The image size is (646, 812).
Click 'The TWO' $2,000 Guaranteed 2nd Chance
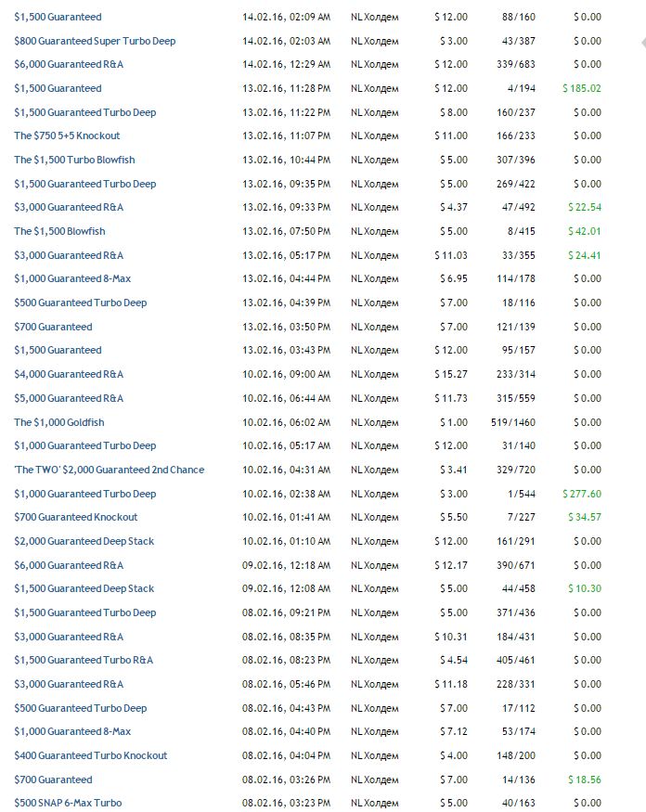110,470
